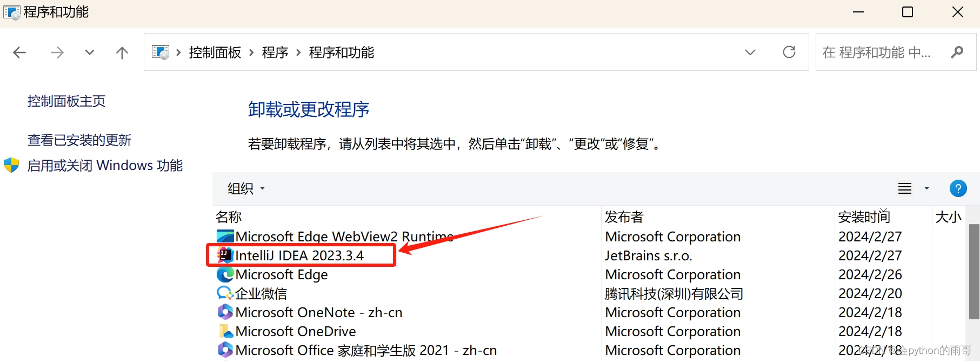
Task: Sort by 安装时间 column header
Action: 864,217
